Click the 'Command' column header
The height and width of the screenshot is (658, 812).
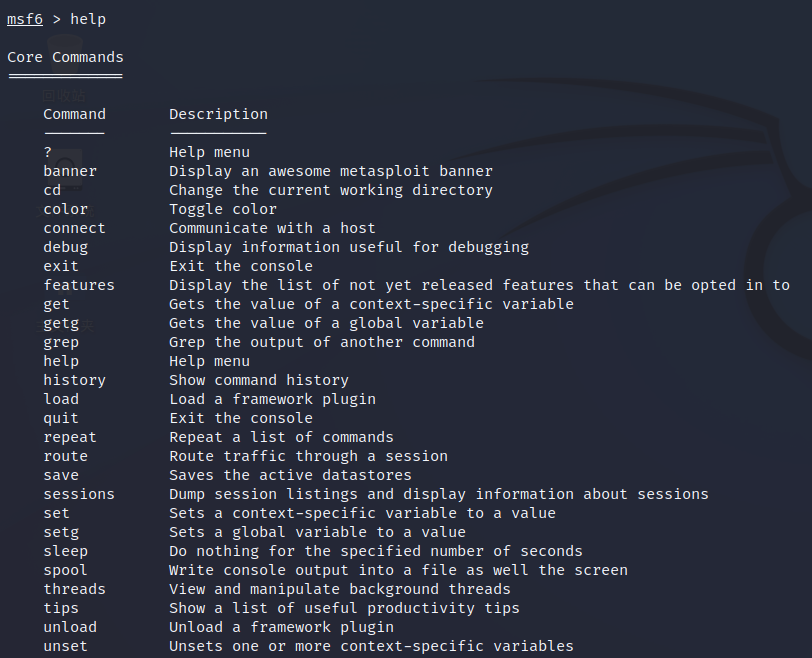click(x=75, y=114)
